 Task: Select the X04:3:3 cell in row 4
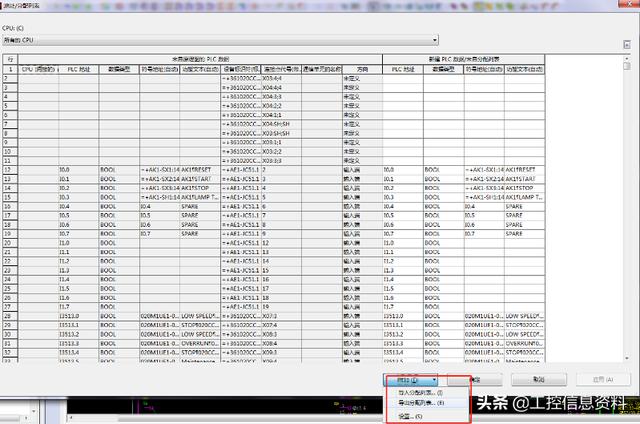[x=281, y=97]
